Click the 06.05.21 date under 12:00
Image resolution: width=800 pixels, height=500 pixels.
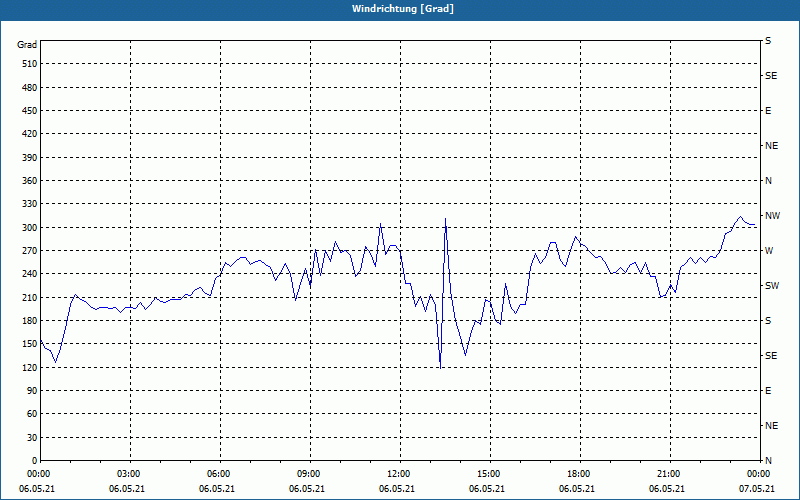[x=397, y=489]
